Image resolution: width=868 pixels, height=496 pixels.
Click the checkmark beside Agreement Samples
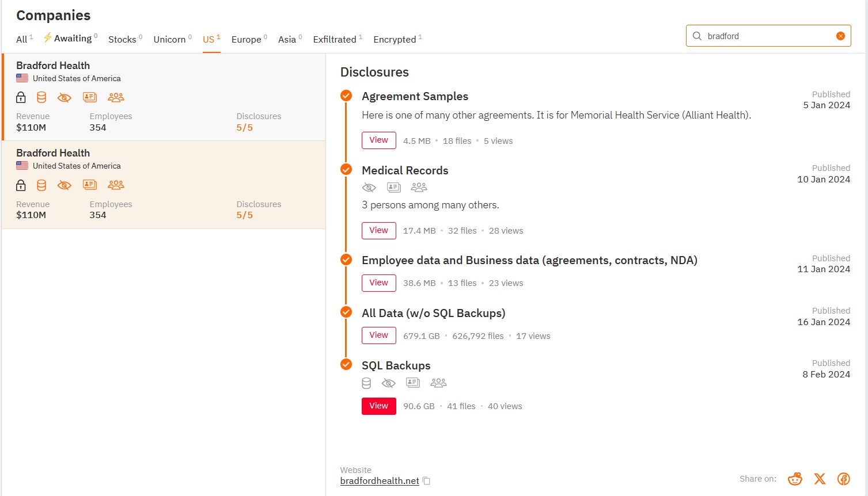pyautogui.click(x=346, y=96)
